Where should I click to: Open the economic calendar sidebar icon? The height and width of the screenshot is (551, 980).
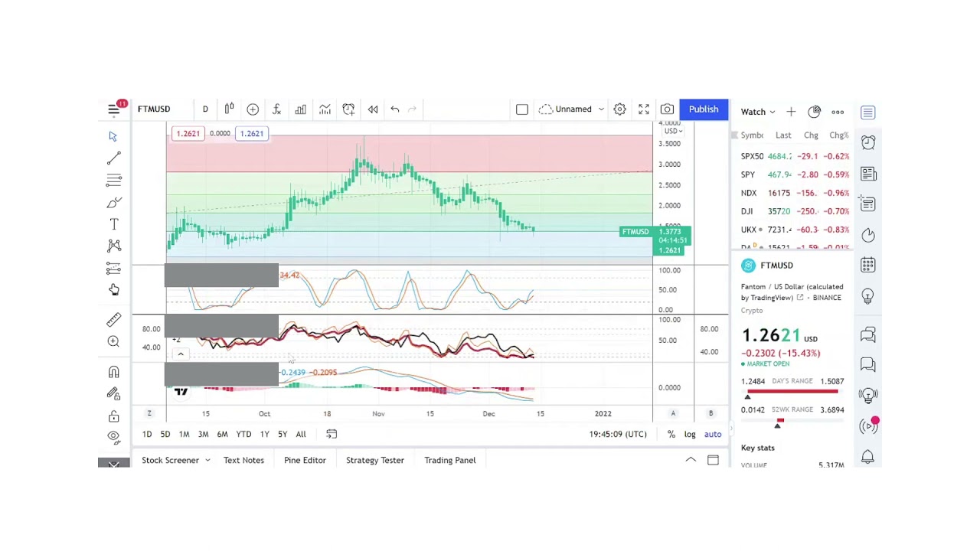pos(868,265)
